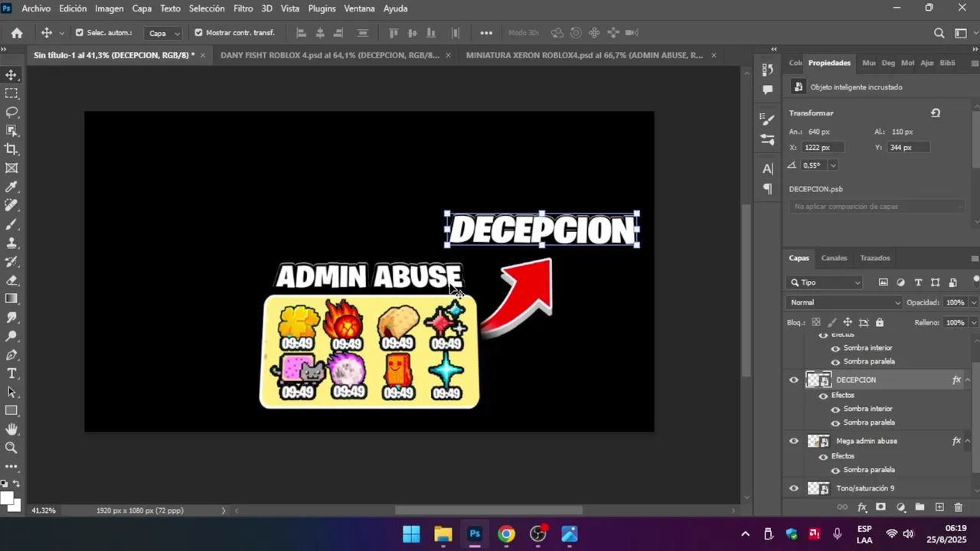
Task: Open the Opacidad value dropdown arrow
Action: pos(974,302)
